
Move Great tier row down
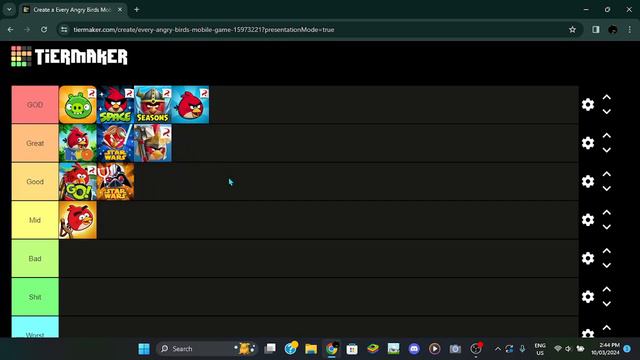(607, 150)
